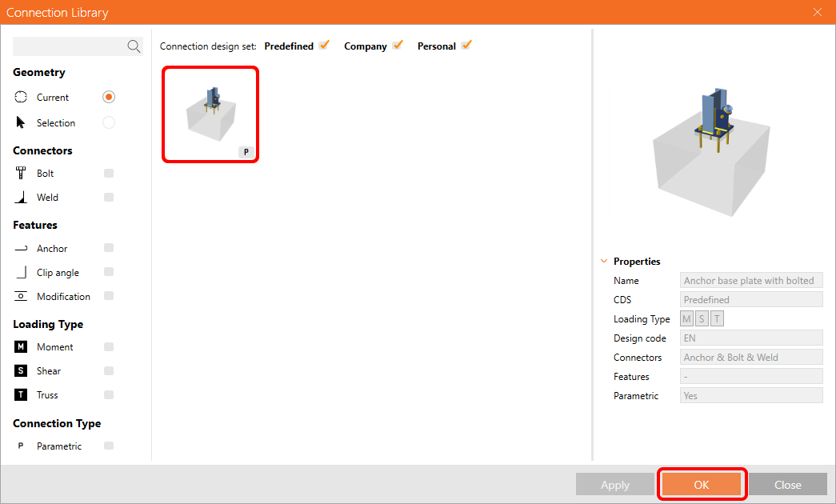Select the Current geometry radio button

108,97
